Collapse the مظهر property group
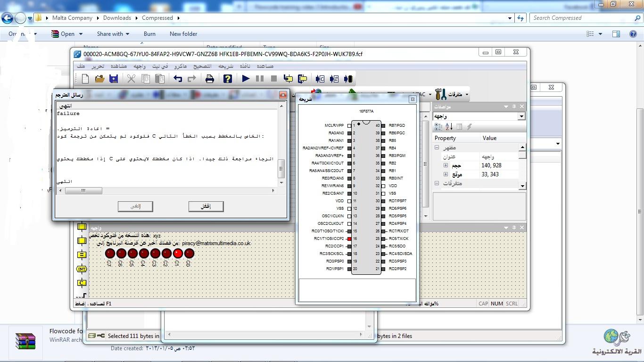This screenshot has height=362, width=644. click(x=437, y=148)
